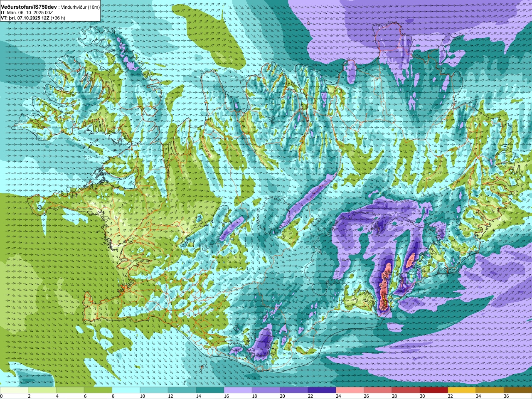Click the Veðurstofan/IS750dev title text
Image resolution: width=532 pixels, height=399 pixels.
point(29,7)
